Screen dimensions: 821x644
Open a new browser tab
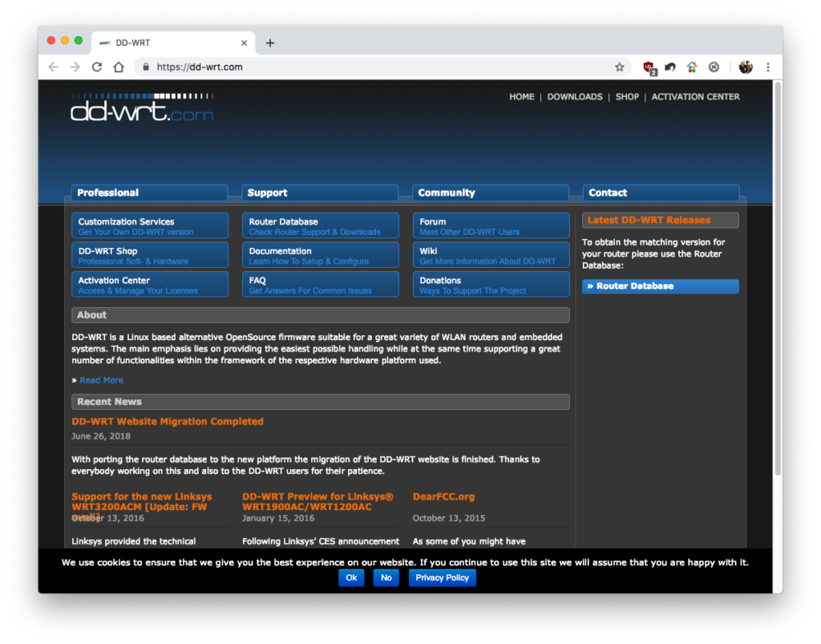tap(270, 43)
